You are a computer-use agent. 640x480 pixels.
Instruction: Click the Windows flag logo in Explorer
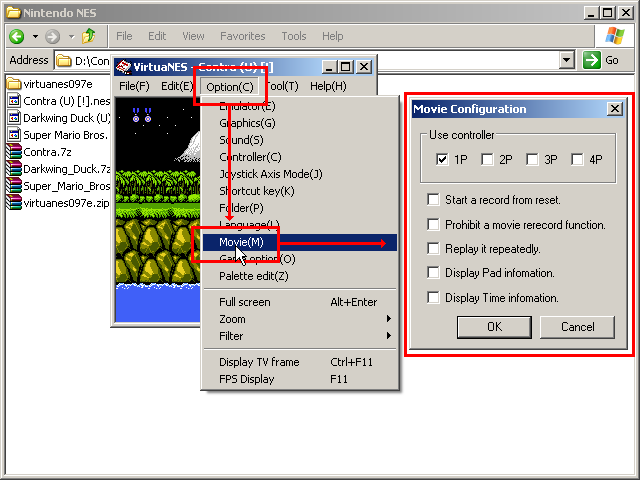click(615, 36)
